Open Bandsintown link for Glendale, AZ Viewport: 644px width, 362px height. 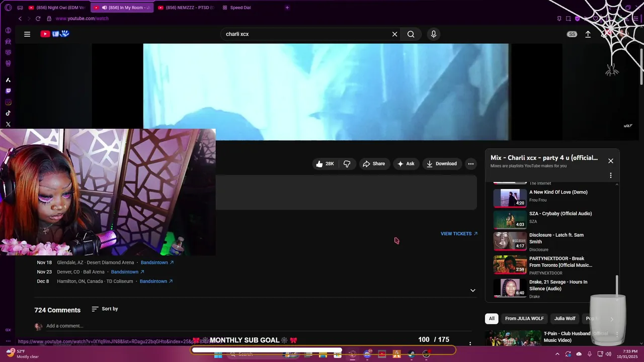pos(157,262)
